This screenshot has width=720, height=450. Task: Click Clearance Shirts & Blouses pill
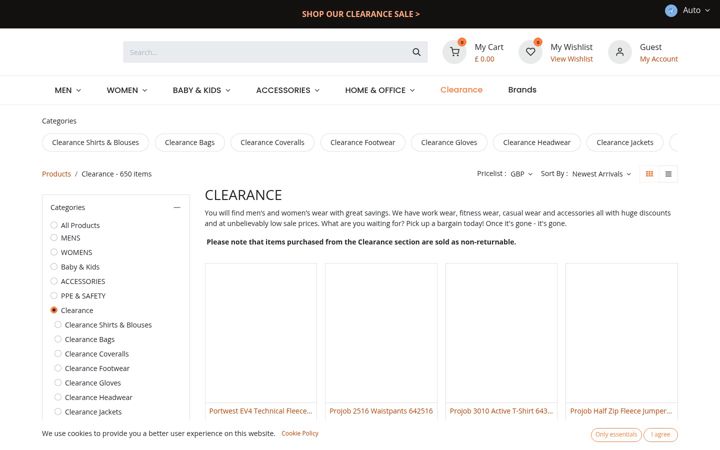96,142
